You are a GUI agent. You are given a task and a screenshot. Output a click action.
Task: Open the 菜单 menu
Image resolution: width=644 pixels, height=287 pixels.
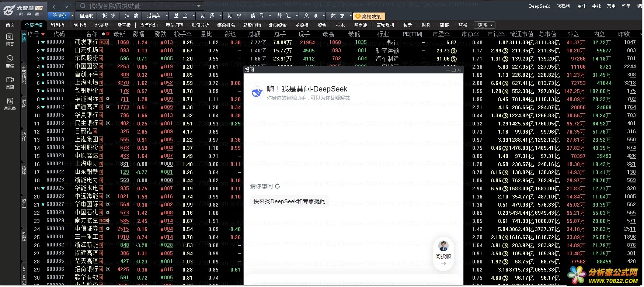(x=626, y=6)
